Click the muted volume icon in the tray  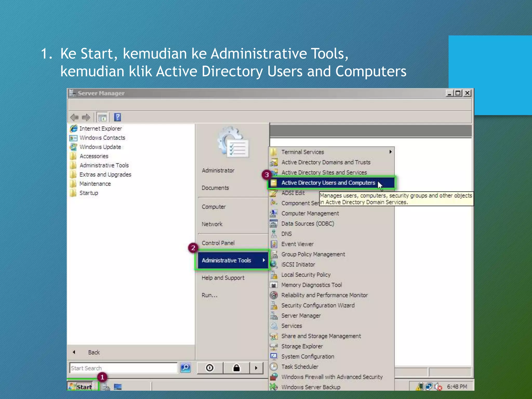point(438,387)
